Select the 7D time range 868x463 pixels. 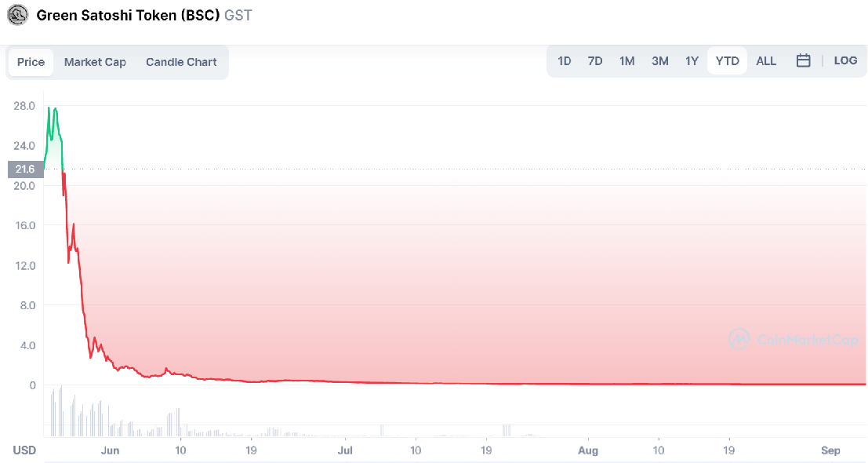[595, 61]
